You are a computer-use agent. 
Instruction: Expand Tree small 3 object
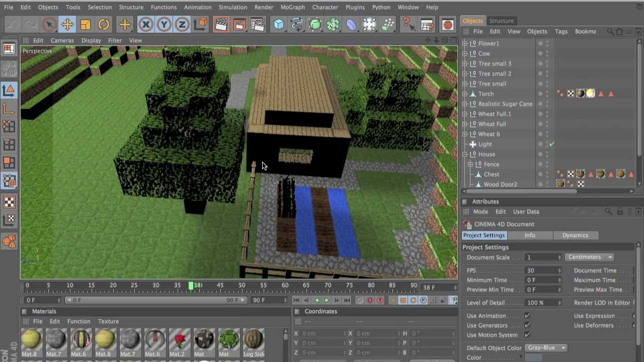465,64
